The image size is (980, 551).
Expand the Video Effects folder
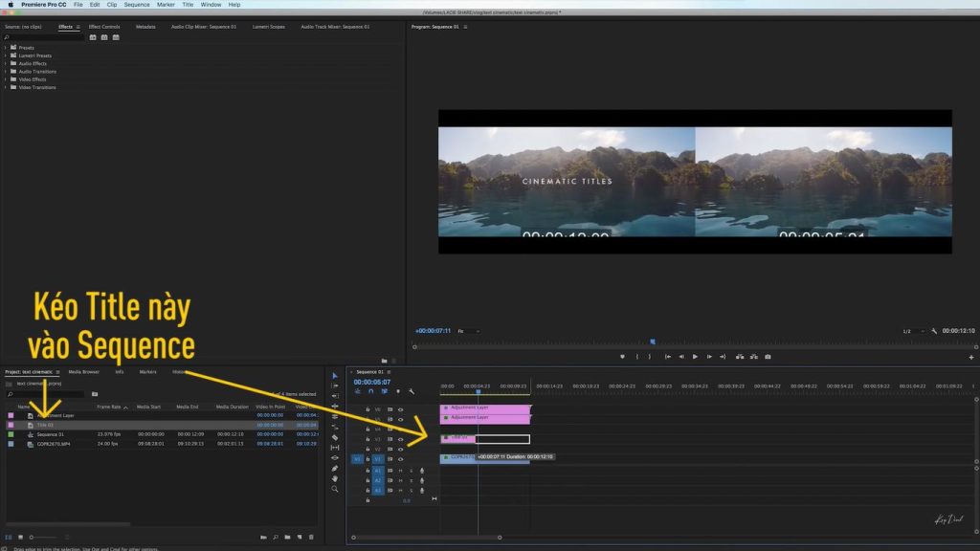pyautogui.click(x=6, y=79)
